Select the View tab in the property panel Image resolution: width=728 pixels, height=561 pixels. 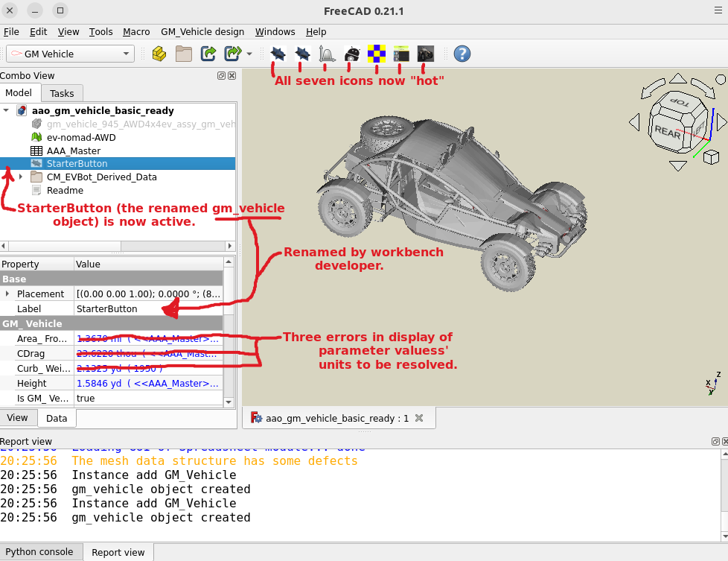click(x=17, y=418)
